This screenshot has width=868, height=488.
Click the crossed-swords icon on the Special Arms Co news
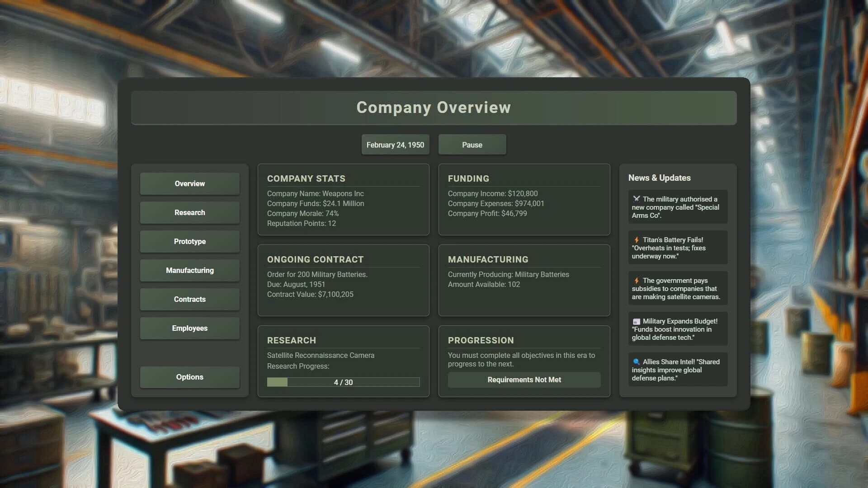[x=637, y=199]
